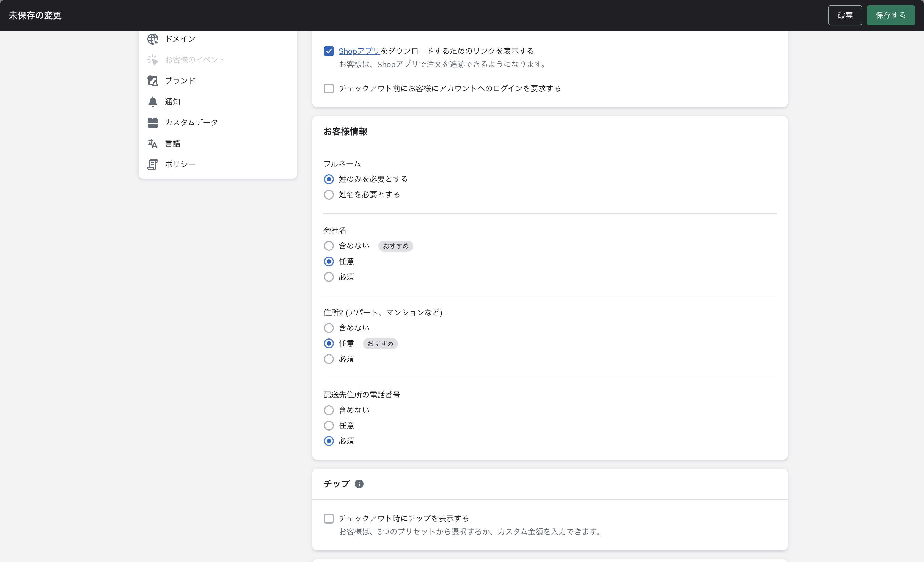The image size is (924, 562).
Task: Select 任意 under 配送先住所の電話番号
Action: [x=329, y=426]
